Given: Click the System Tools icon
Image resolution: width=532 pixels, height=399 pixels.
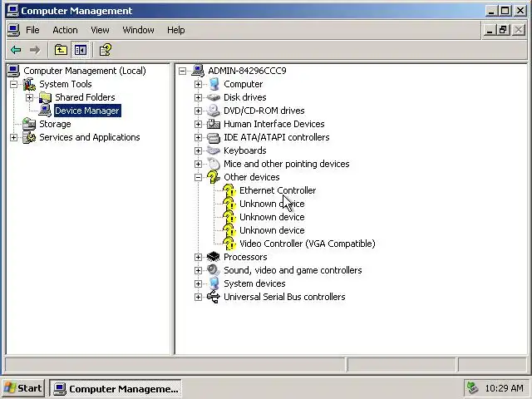Looking at the screenshot, I should click(29, 84).
